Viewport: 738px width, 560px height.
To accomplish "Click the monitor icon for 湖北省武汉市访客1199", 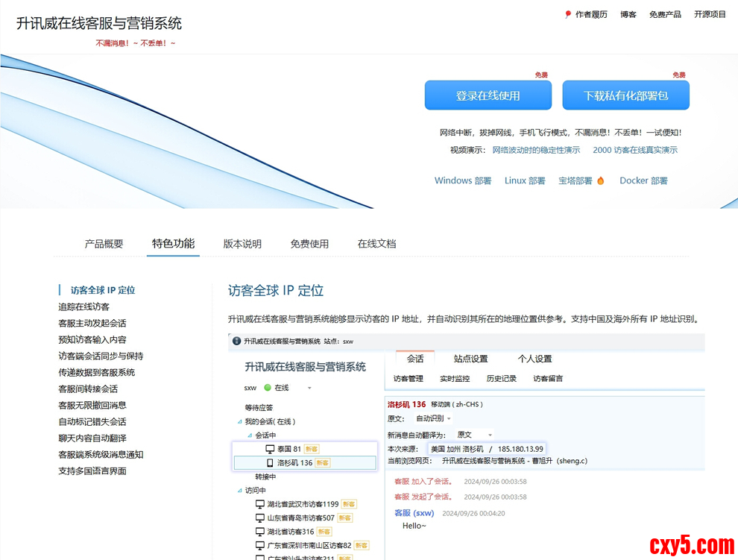I will point(260,504).
